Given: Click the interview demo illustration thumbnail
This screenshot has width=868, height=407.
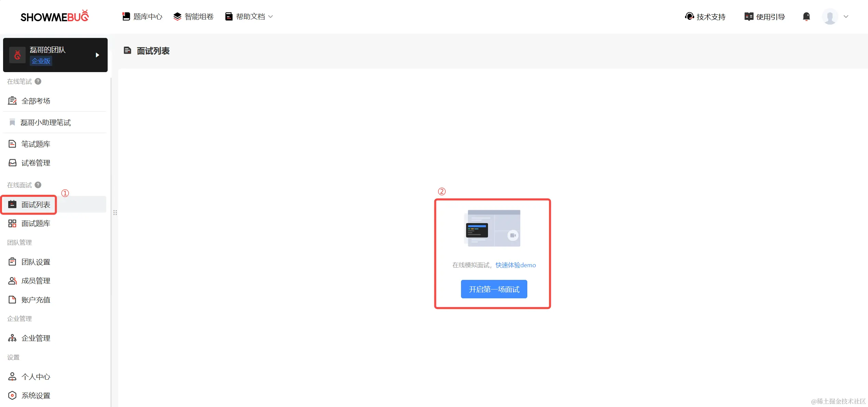Looking at the screenshot, I should pos(492,228).
